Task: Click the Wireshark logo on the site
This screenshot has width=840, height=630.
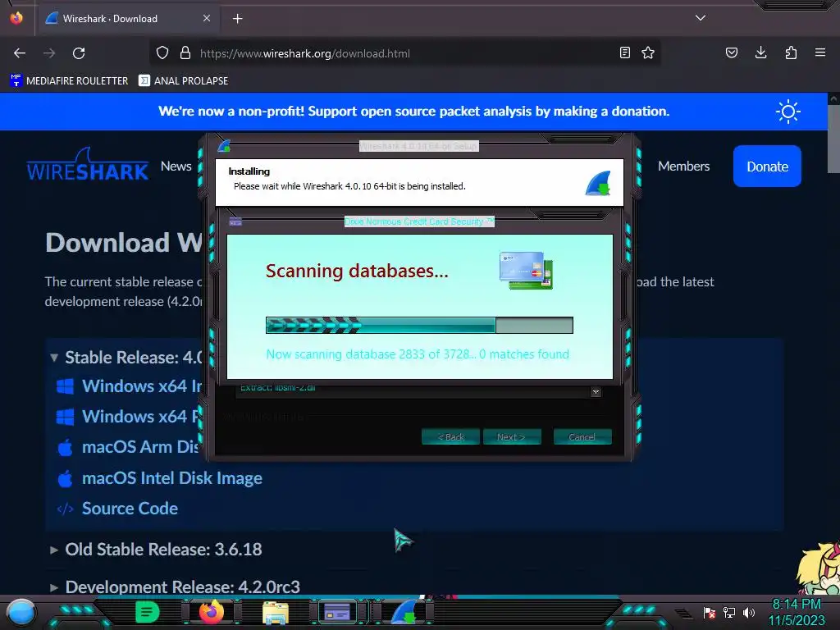Action: pyautogui.click(x=88, y=164)
